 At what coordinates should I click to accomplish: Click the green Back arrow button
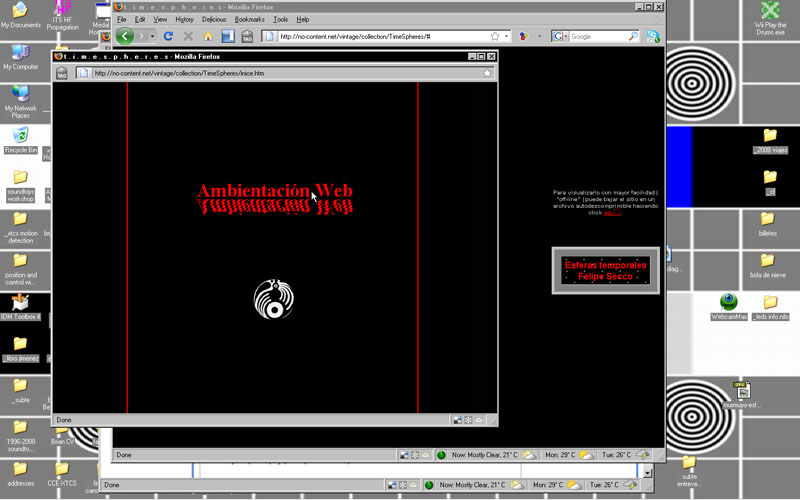(x=125, y=36)
